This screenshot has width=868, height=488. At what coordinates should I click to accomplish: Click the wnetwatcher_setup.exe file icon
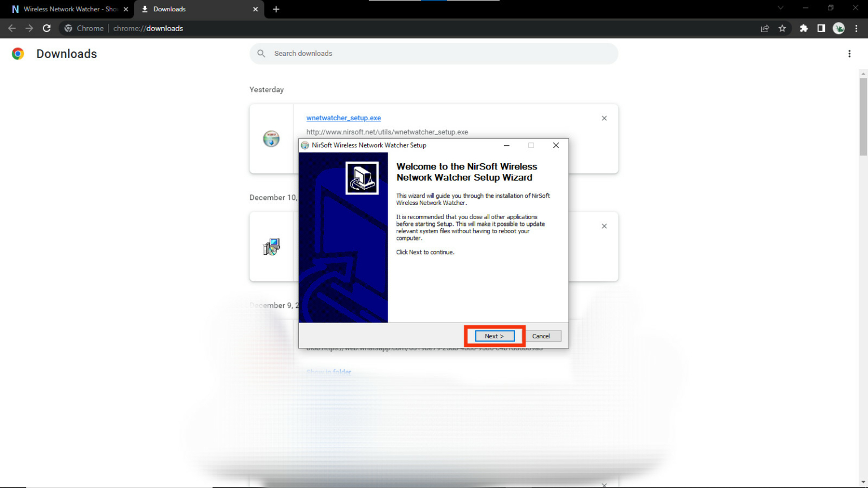tap(271, 138)
